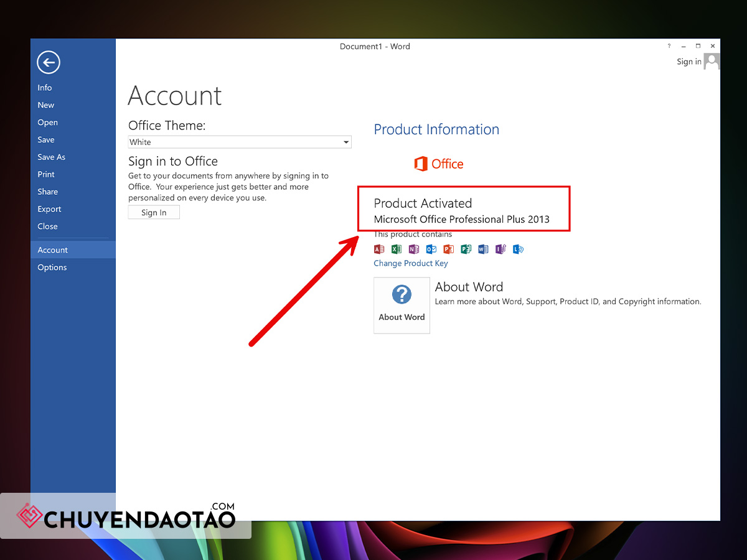Image resolution: width=747 pixels, height=560 pixels.
Task: Click the About Word button with question mark
Action: (x=402, y=306)
